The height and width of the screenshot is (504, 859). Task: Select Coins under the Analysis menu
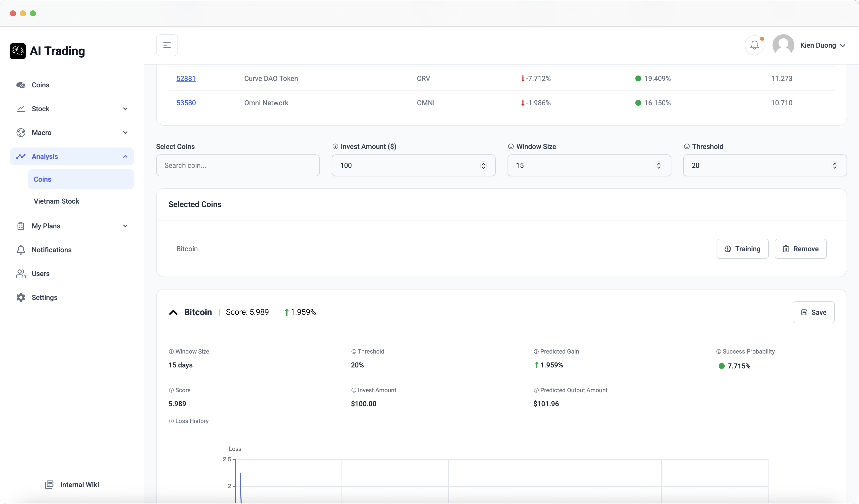click(42, 179)
